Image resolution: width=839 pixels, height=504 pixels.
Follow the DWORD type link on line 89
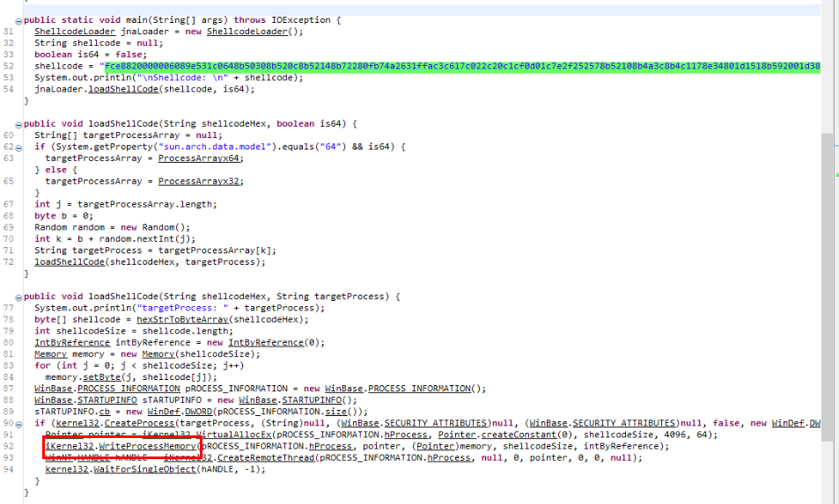coord(198,412)
